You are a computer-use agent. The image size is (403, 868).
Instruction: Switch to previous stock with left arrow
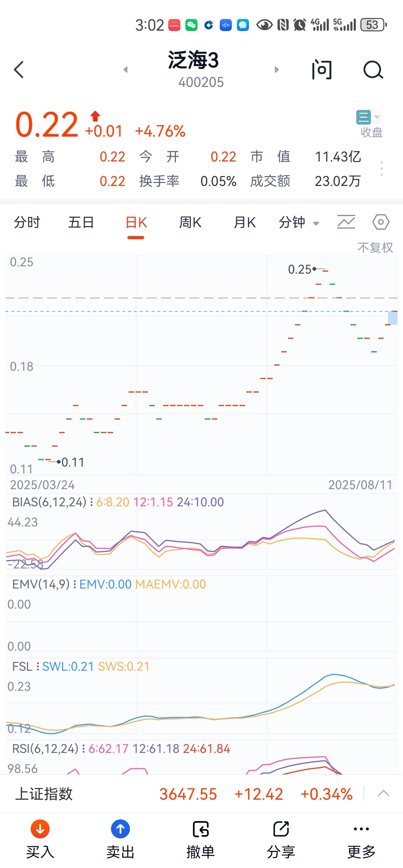coord(126,69)
